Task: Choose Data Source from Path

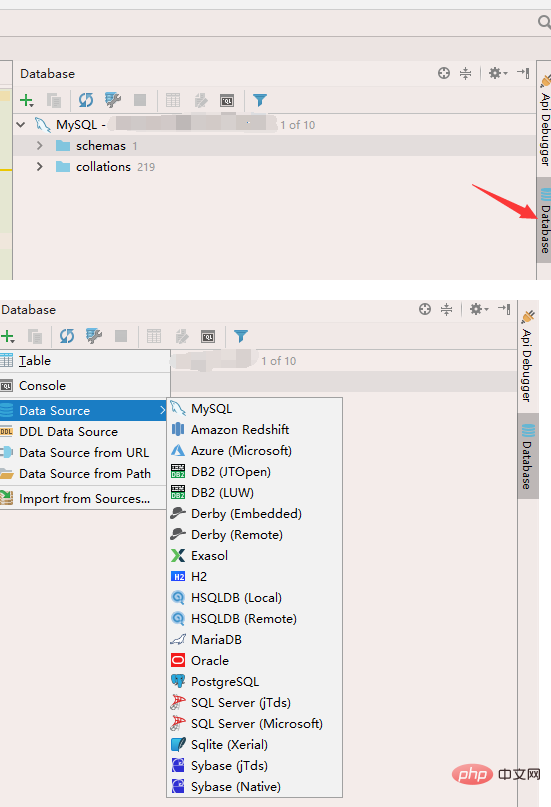Action: (83, 473)
